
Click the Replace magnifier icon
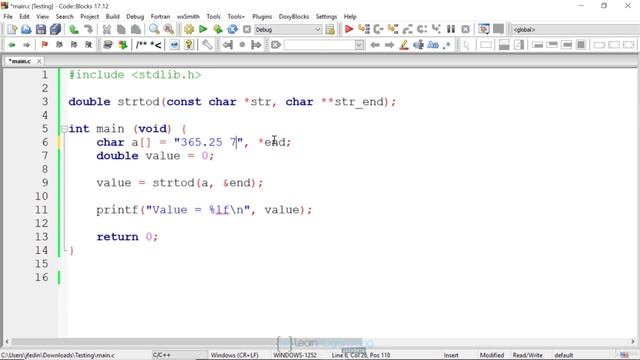tap(169, 29)
